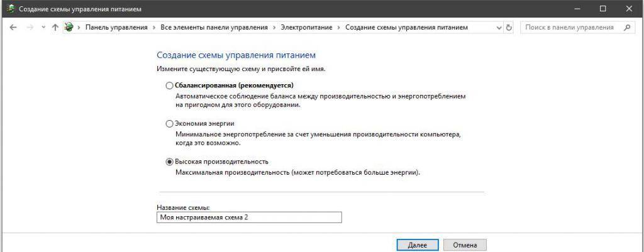Viewport: 644px width, 252px height.
Task: Expand the address bar history dropdown
Action: (499, 28)
